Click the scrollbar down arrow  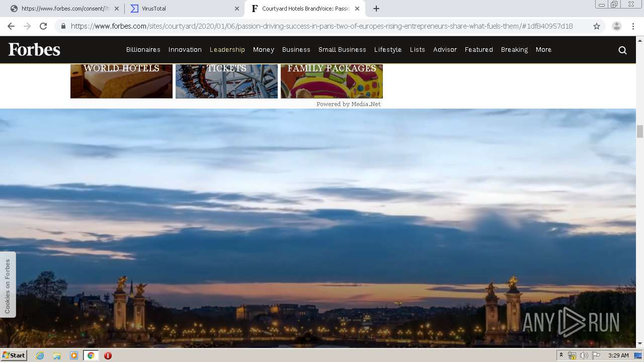[640, 343]
